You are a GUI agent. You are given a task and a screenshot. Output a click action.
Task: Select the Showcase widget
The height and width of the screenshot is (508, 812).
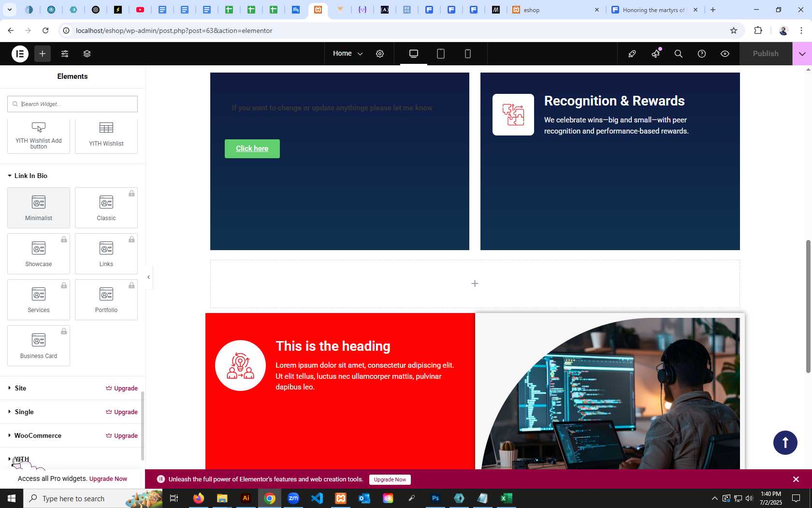(x=39, y=254)
